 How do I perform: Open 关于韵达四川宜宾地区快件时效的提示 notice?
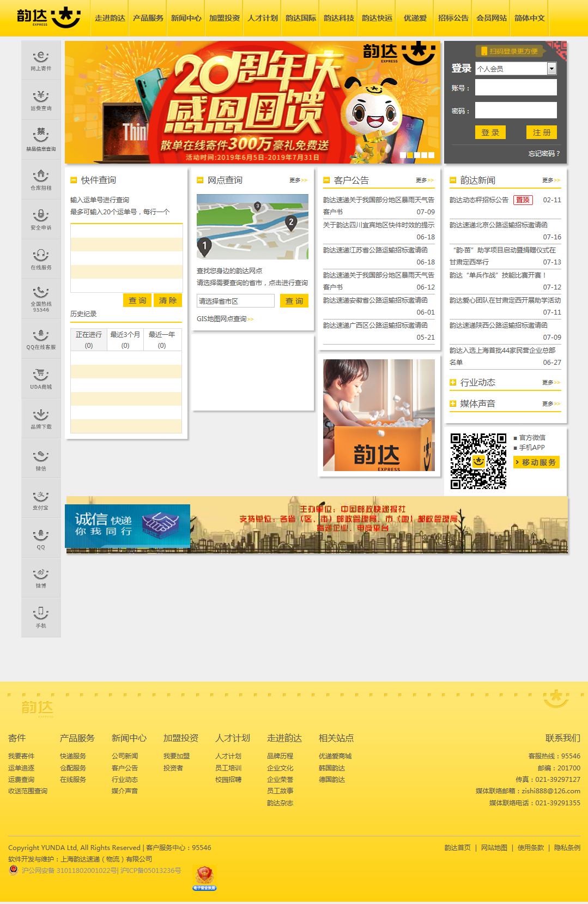[379, 225]
